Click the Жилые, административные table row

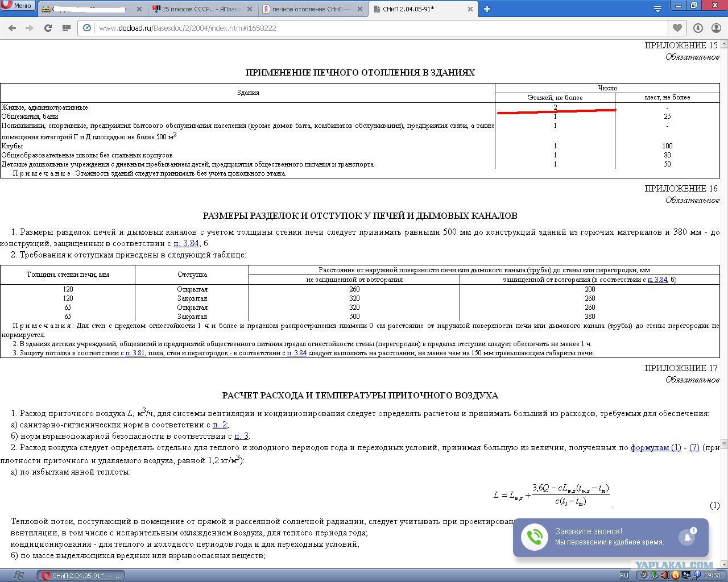pyautogui.click(x=360, y=107)
